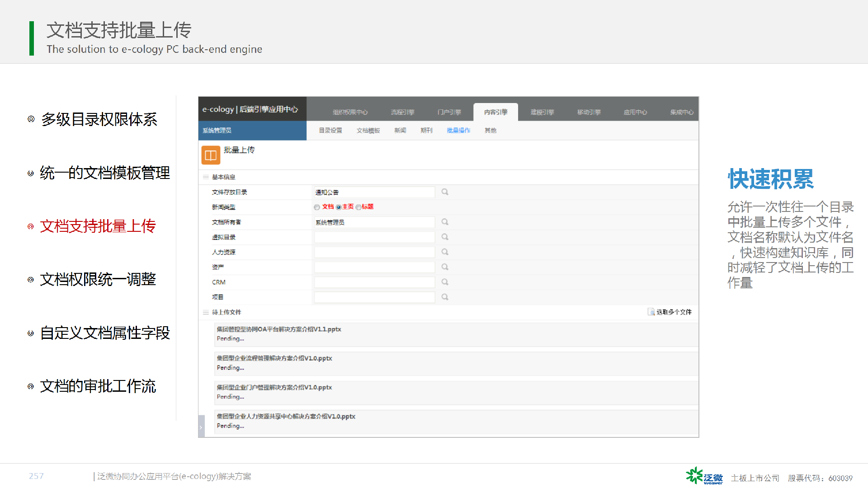
Task: Open lookup for 项目 field
Action: click(x=445, y=297)
